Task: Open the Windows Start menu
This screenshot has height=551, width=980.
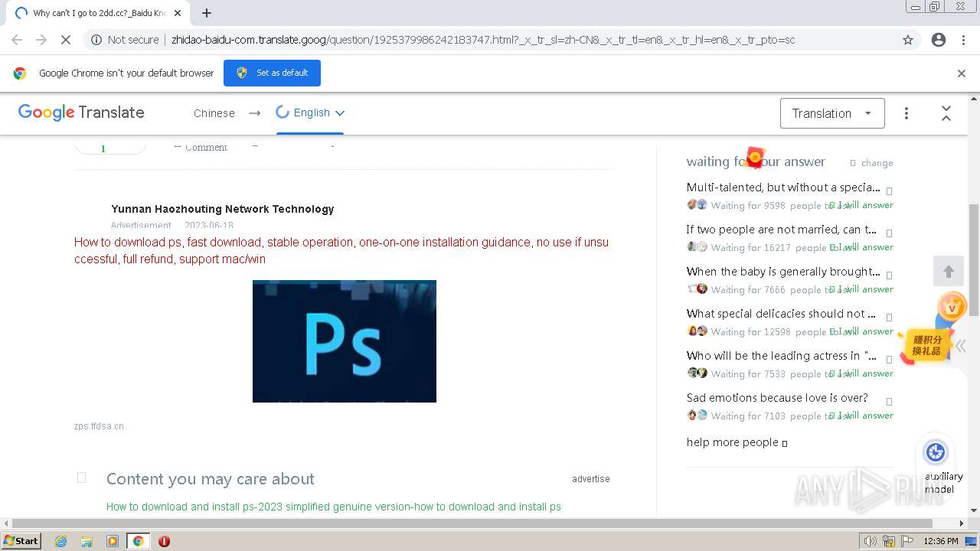Action: 21,541
